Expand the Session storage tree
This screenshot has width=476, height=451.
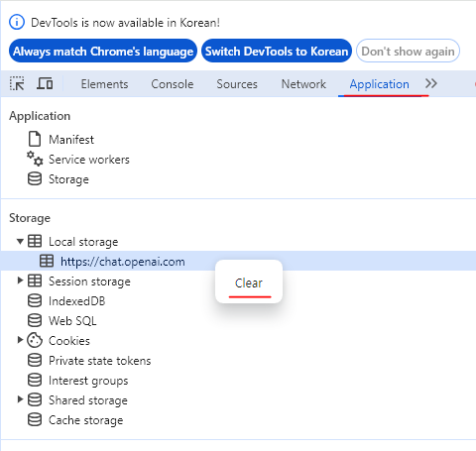click(x=20, y=281)
